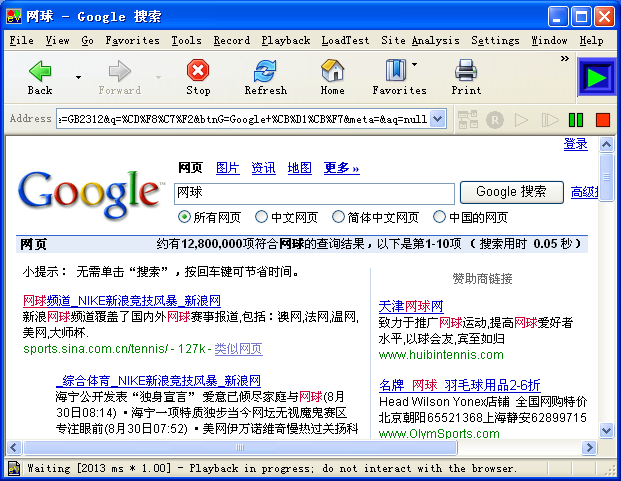
Task: Open the Settings menu
Action: [x=495, y=40]
